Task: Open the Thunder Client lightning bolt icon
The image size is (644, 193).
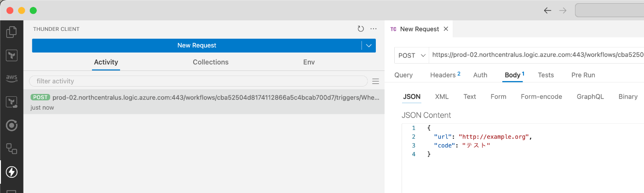Action: point(11,172)
